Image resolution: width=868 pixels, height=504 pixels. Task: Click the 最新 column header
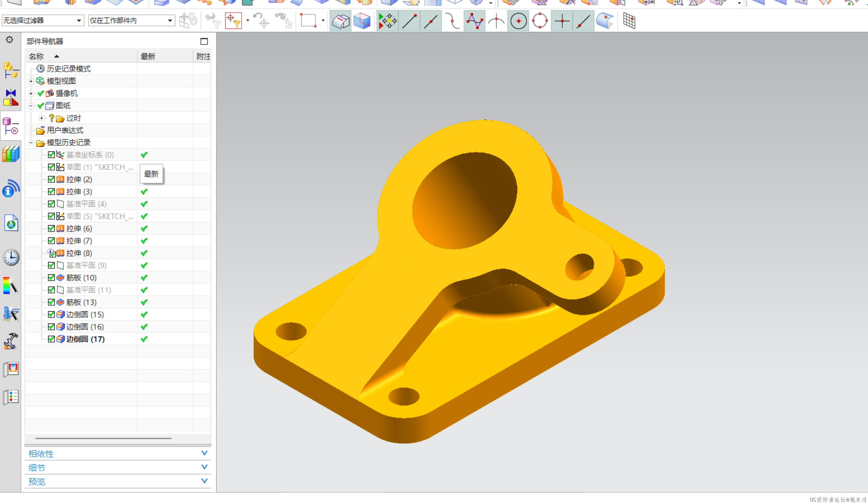click(x=165, y=56)
